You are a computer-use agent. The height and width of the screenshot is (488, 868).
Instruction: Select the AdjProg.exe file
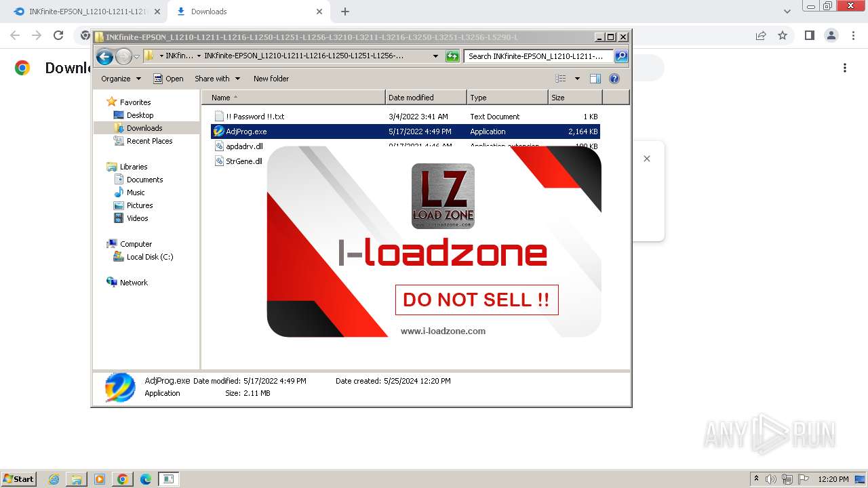click(x=406, y=131)
